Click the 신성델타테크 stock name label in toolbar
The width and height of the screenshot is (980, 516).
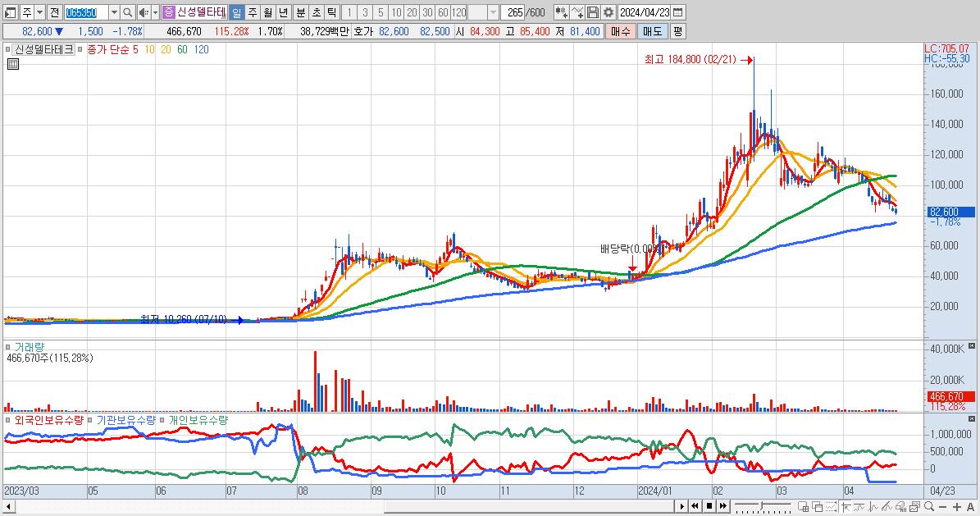tap(201, 12)
